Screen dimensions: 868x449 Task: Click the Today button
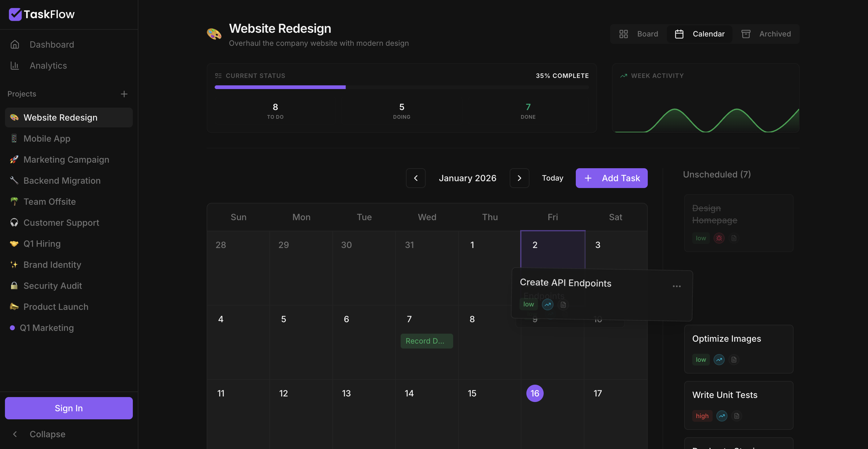click(x=553, y=178)
